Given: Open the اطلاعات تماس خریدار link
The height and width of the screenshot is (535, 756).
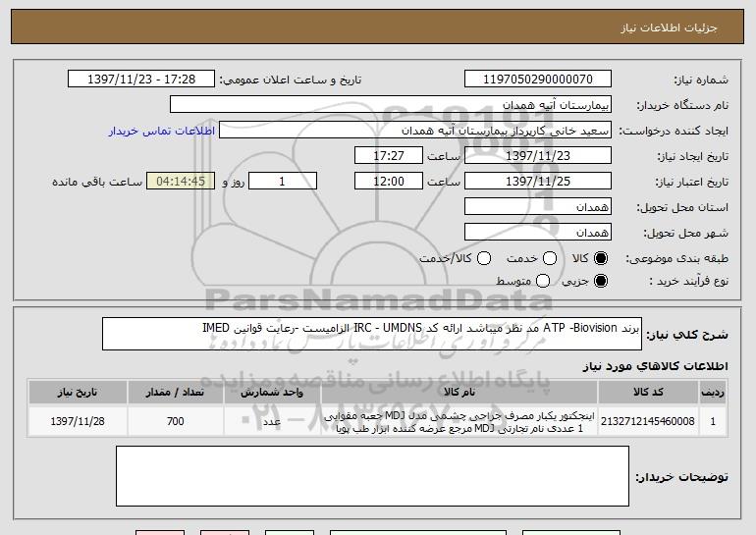Looking at the screenshot, I should click(x=162, y=131).
